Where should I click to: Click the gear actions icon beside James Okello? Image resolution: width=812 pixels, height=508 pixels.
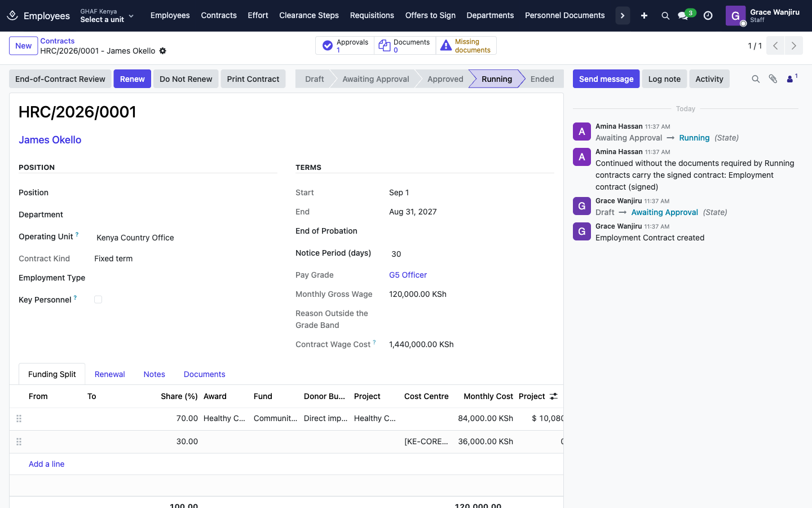(x=162, y=51)
